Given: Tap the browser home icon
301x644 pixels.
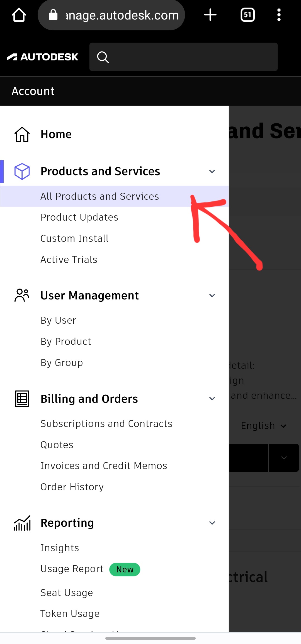Looking at the screenshot, I should [19, 15].
